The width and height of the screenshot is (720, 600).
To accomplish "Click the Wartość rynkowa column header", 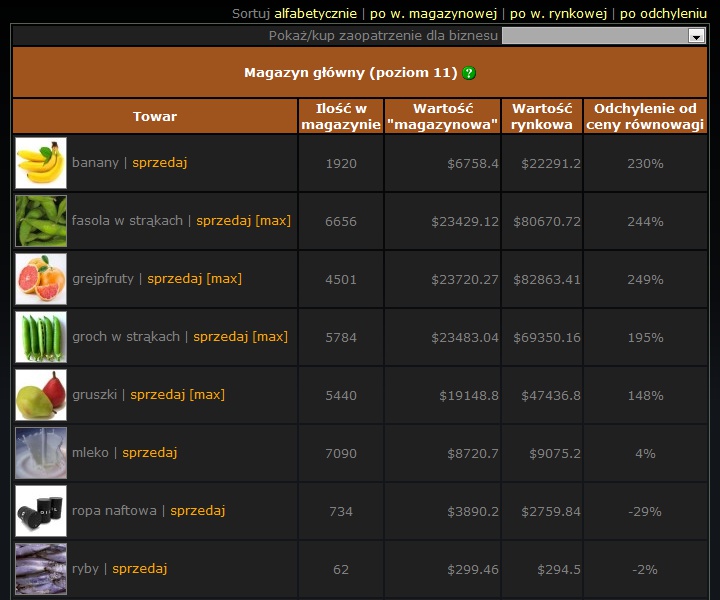I will [x=542, y=116].
